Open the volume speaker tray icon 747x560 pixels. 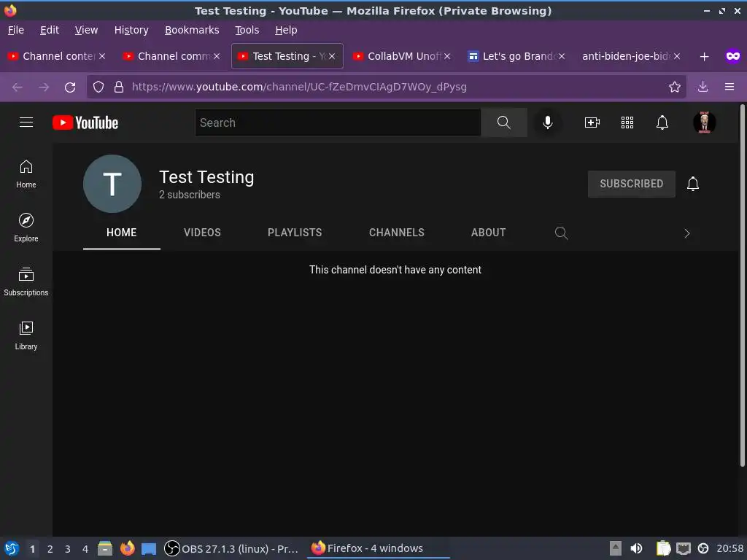(636, 548)
